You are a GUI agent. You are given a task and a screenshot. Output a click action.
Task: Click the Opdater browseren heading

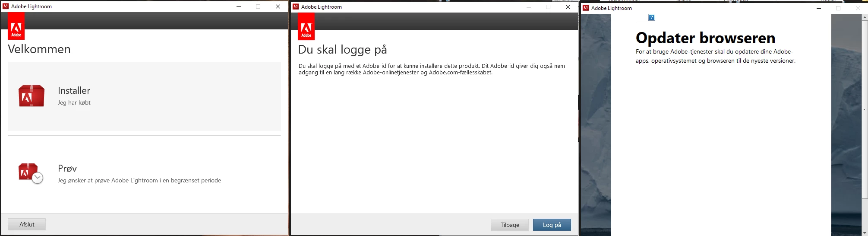click(706, 38)
